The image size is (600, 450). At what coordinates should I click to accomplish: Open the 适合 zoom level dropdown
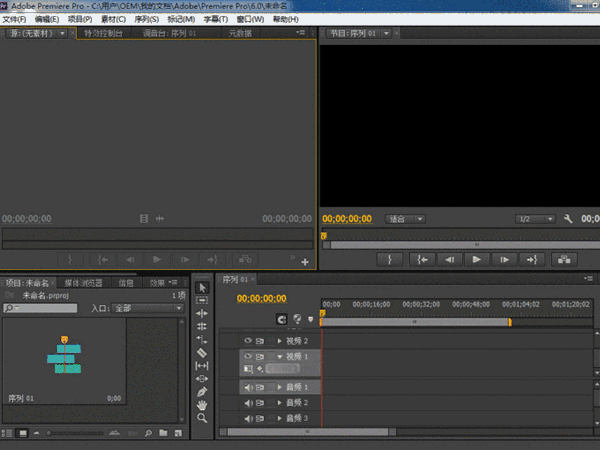click(405, 219)
